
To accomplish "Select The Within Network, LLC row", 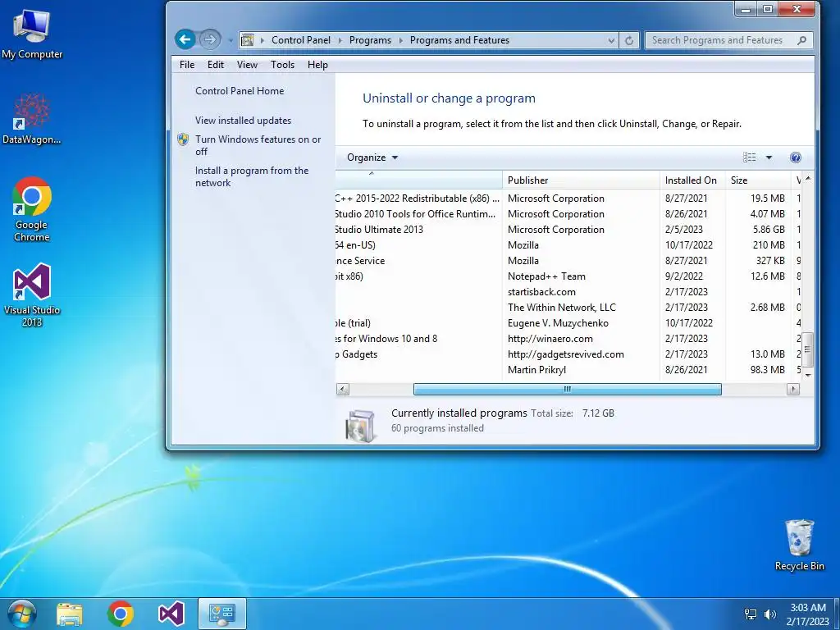I will [x=568, y=308].
